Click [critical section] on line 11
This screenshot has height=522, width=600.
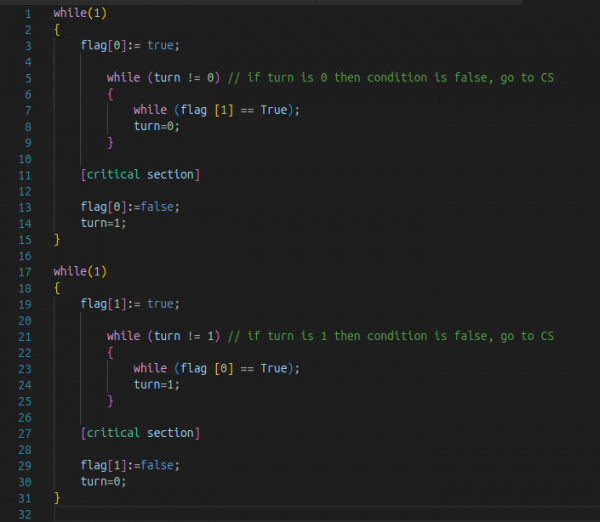click(140, 175)
